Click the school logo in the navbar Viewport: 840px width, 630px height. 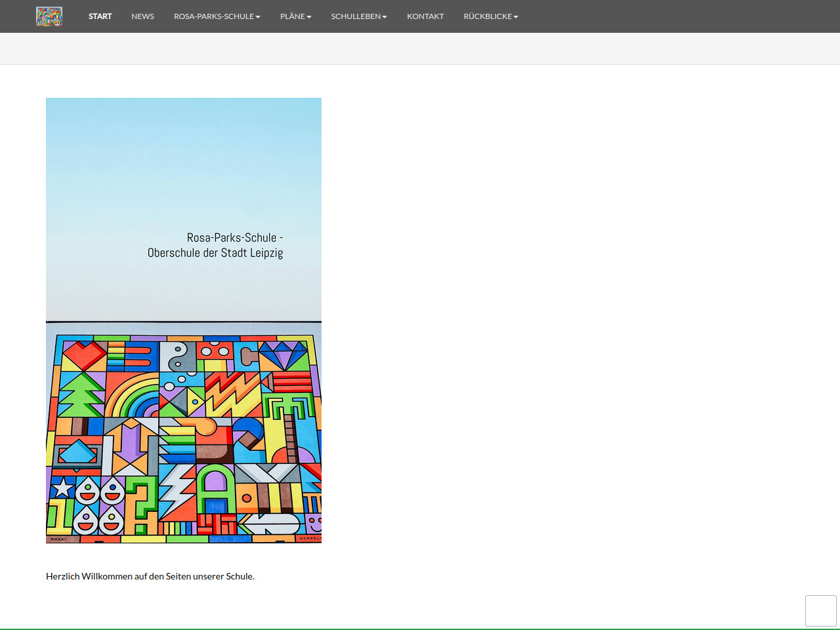pos(49,16)
